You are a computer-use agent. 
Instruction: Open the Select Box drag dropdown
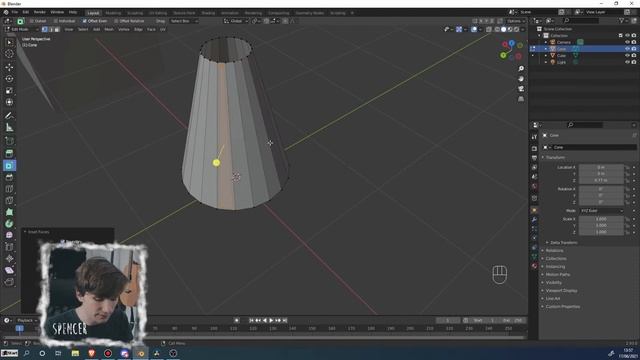coord(183,21)
